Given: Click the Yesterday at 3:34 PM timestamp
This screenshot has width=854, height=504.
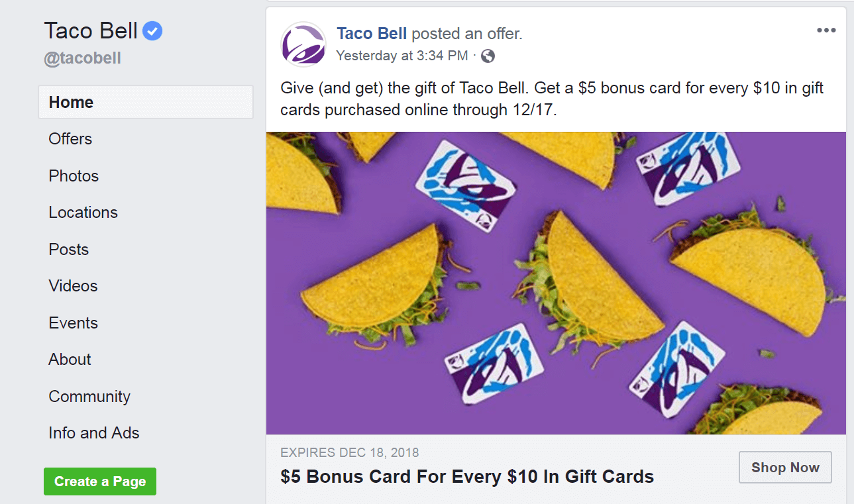Looking at the screenshot, I should (x=401, y=56).
